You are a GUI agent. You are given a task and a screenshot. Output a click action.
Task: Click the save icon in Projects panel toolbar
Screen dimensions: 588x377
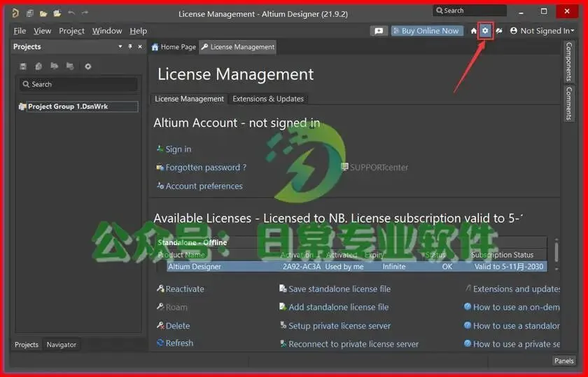[x=23, y=67]
